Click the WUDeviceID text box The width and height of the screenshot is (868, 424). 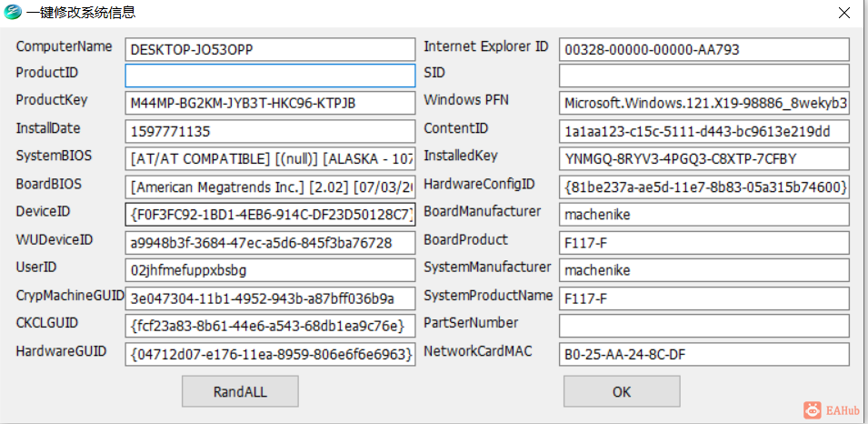tap(270, 243)
